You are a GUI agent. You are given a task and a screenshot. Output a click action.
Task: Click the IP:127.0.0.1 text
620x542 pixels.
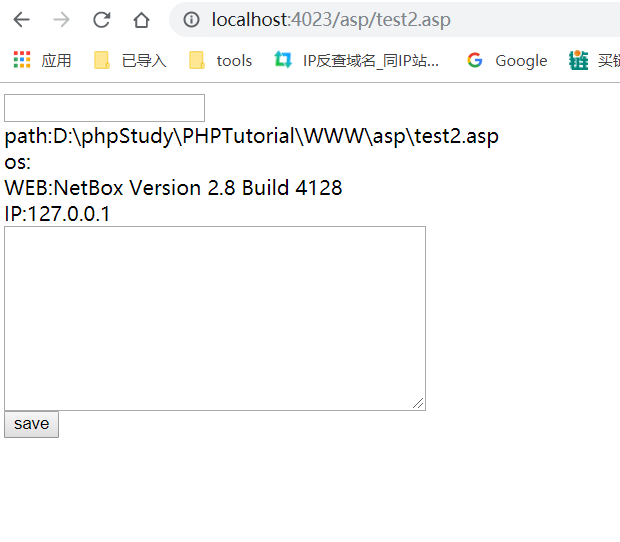[57, 214]
